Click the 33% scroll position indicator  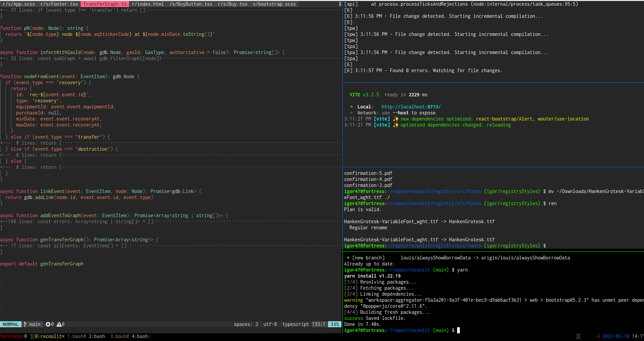(x=335, y=324)
